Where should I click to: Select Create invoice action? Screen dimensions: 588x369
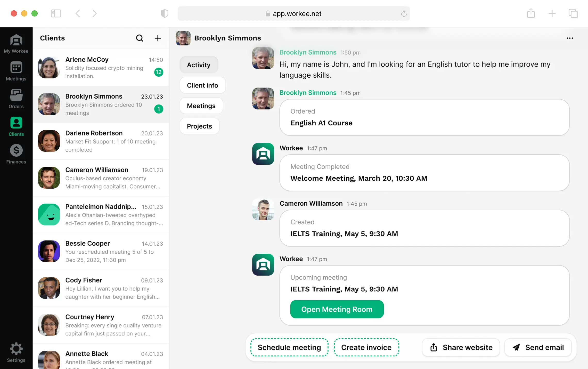[x=366, y=347]
